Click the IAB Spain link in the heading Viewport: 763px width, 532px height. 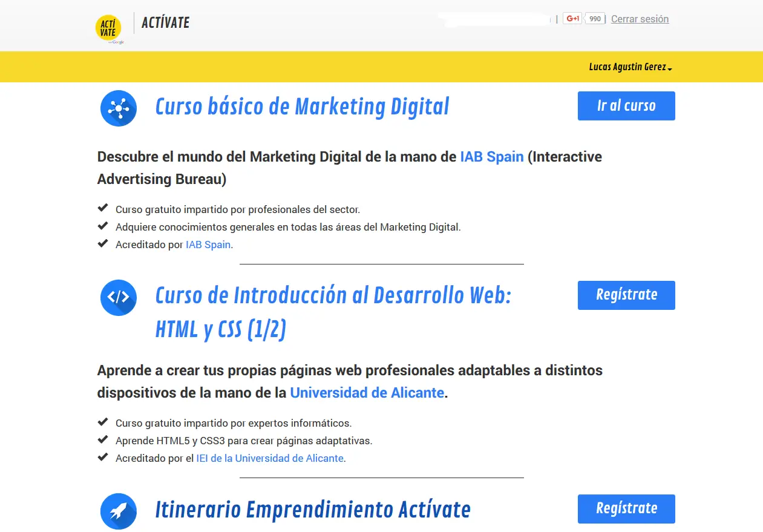point(492,157)
